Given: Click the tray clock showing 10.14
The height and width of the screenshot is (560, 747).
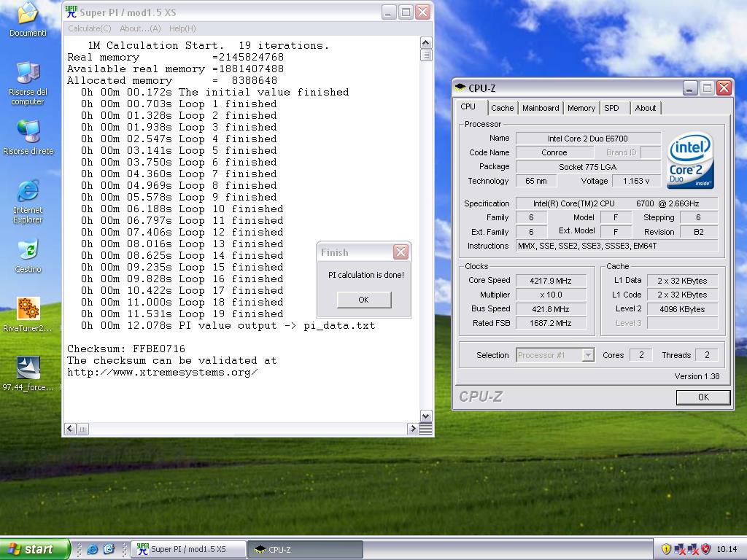Looking at the screenshot, I should [x=727, y=549].
